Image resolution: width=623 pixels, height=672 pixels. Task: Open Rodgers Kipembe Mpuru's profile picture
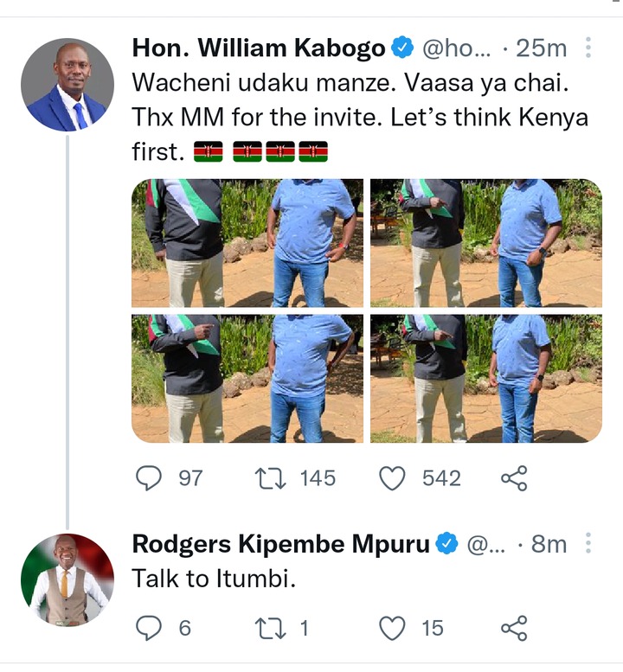[67, 580]
